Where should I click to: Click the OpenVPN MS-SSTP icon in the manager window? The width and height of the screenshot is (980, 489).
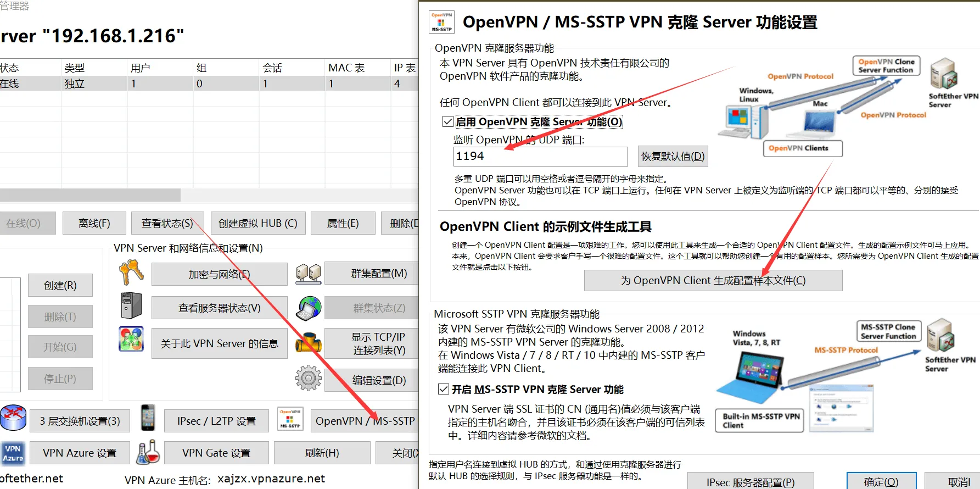[x=290, y=419]
